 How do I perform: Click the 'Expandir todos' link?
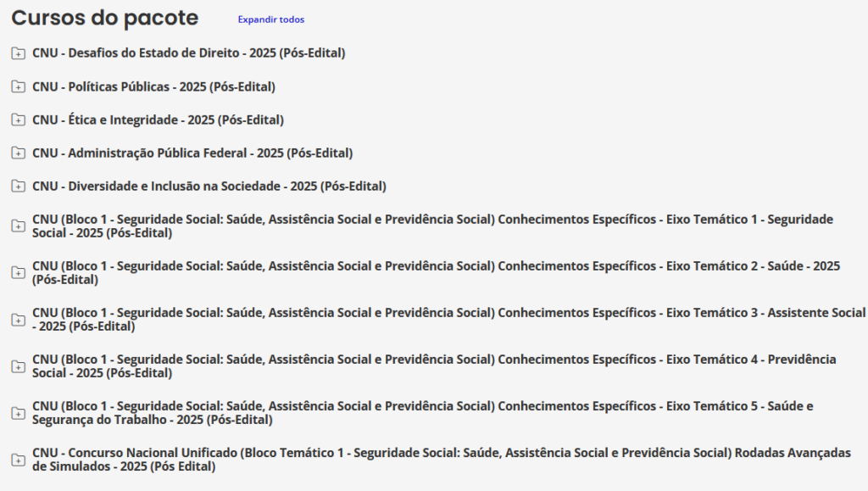click(270, 20)
